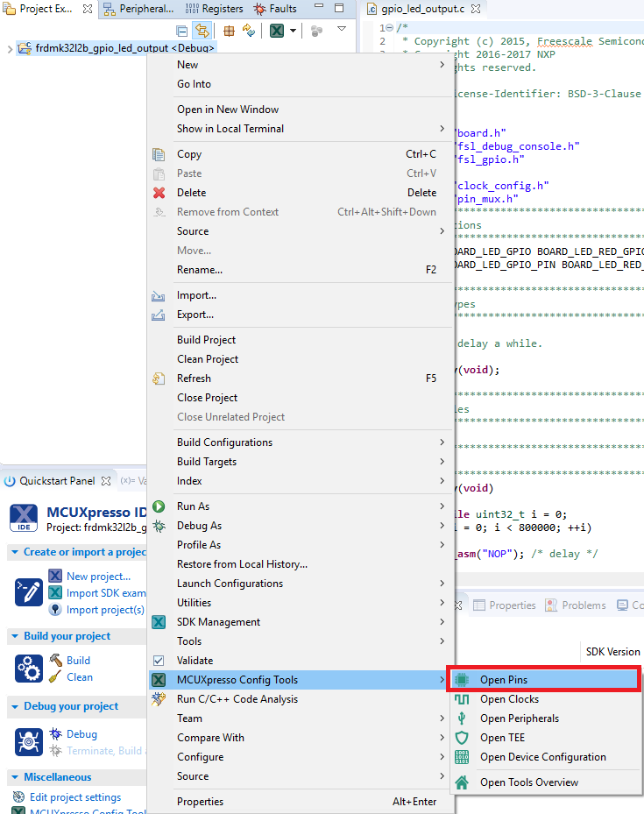Image resolution: width=644 pixels, height=814 pixels.
Task: Open Clocks configuration tool
Action: pyautogui.click(x=509, y=699)
